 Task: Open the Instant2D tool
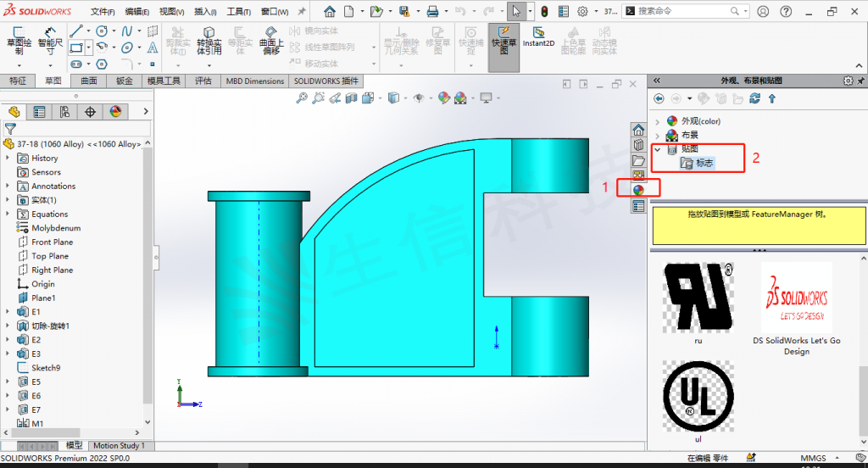click(x=538, y=34)
